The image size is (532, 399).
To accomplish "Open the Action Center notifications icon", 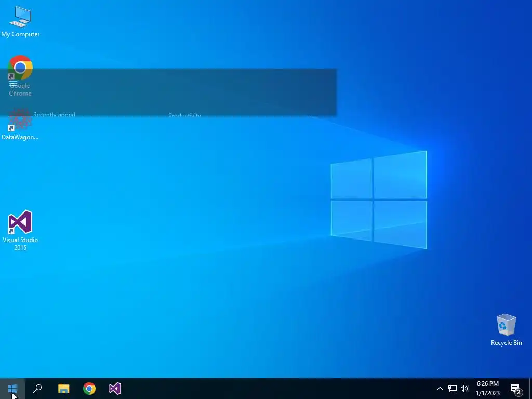I will tap(516, 390).
